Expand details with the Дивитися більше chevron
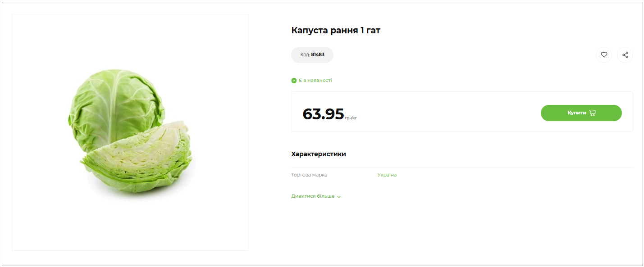644x267 pixels. [339, 197]
